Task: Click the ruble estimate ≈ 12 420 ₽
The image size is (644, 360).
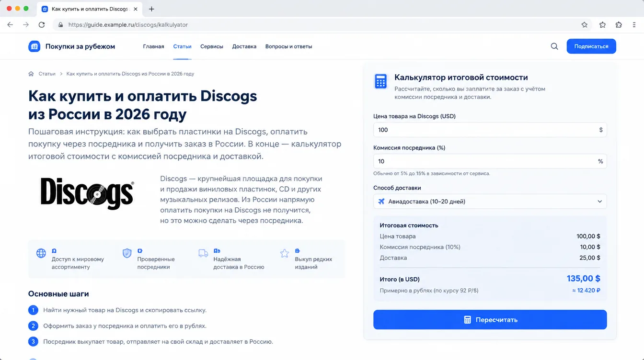Action: pos(586,291)
